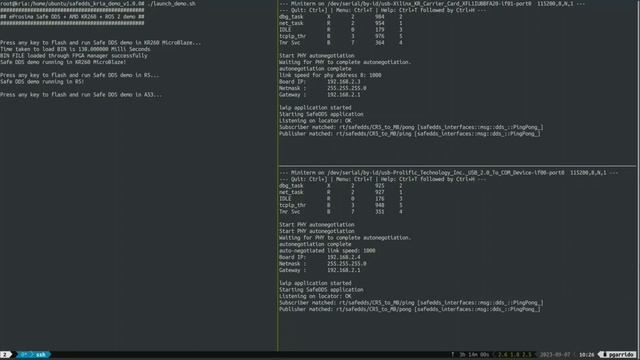Click dbg_task row showing 984
Screen dimensions: 640x360
point(341,17)
